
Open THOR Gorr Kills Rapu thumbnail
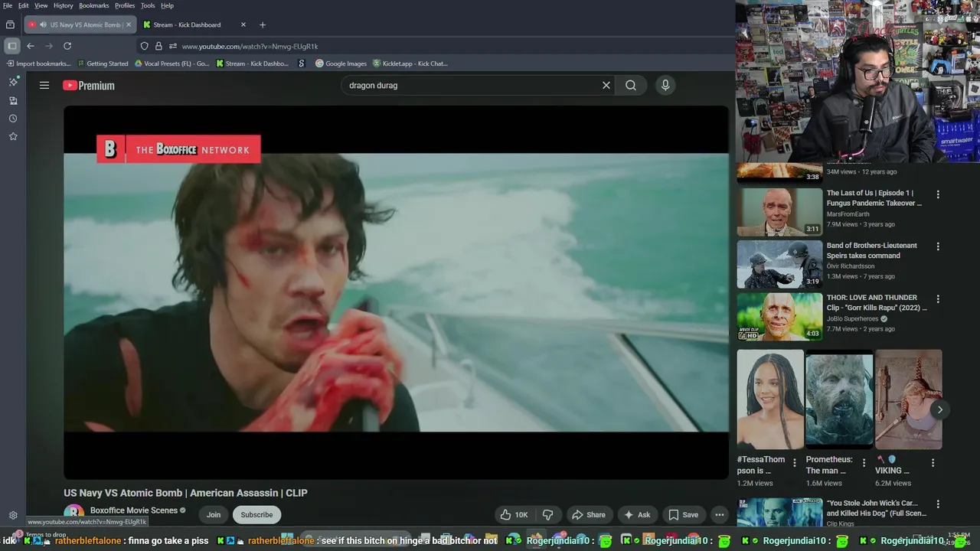tap(779, 317)
